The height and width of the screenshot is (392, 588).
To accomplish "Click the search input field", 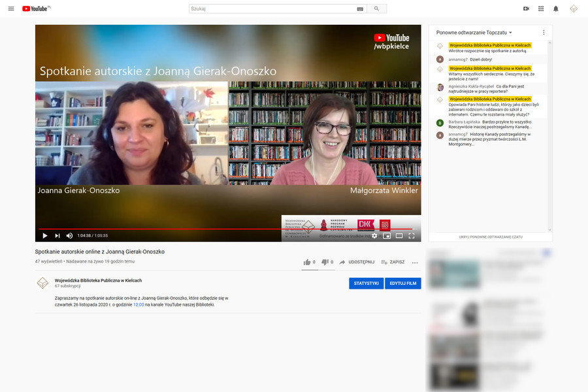I will pyautogui.click(x=273, y=8).
